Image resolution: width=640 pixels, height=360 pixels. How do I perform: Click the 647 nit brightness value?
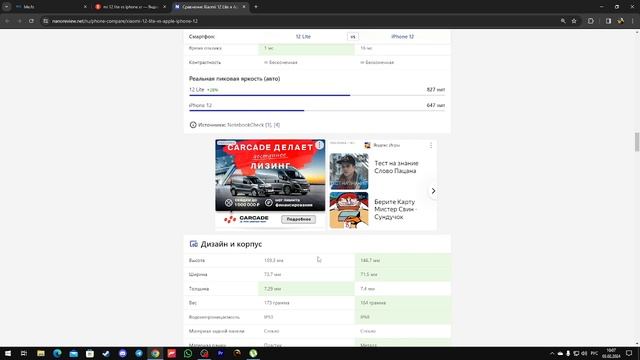point(436,105)
